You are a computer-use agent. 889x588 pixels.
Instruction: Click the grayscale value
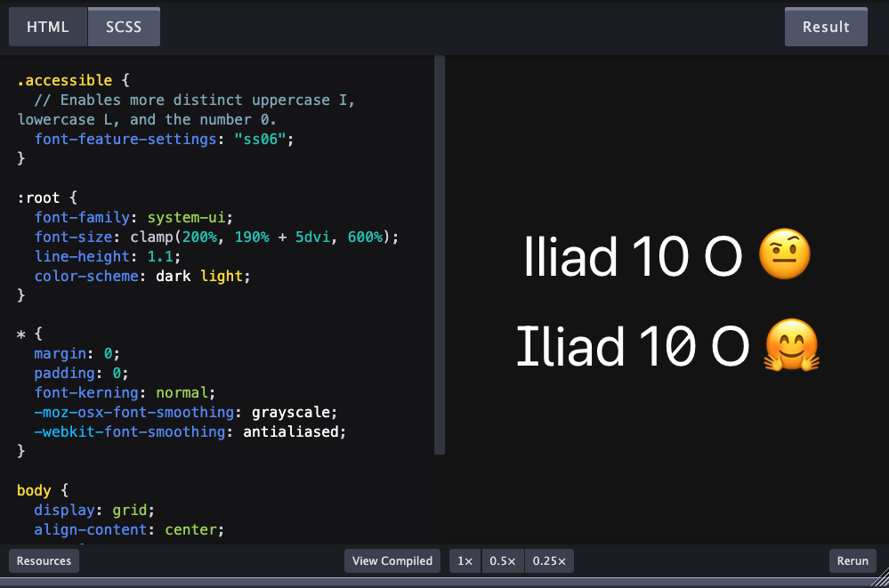tap(290, 412)
